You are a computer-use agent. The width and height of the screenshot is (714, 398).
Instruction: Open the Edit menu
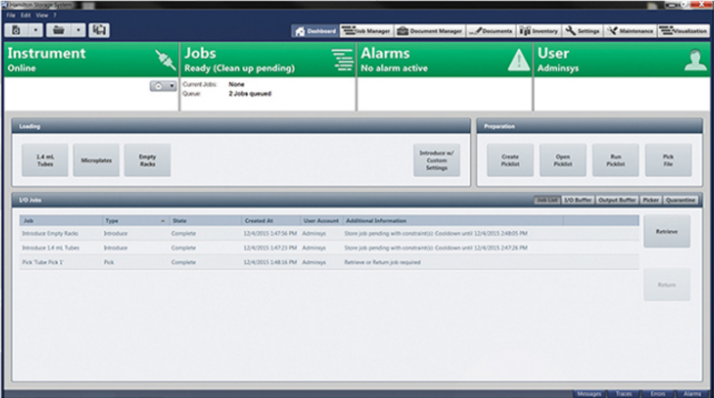tap(26, 15)
